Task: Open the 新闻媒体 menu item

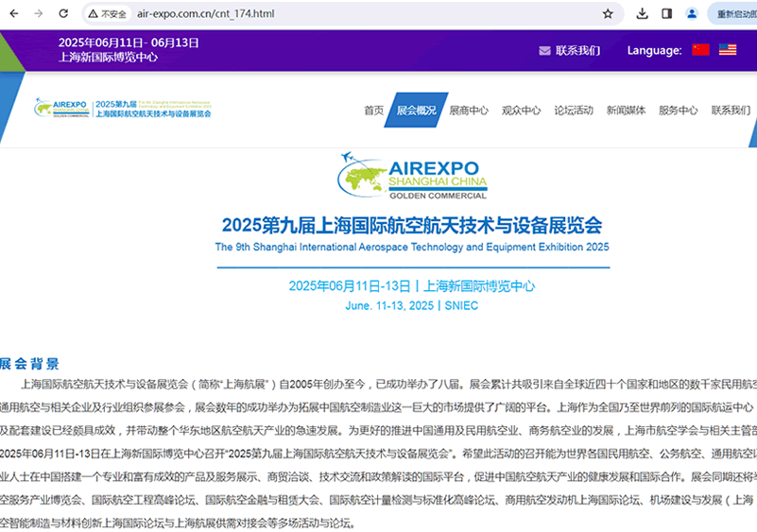Action: tap(626, 111)
